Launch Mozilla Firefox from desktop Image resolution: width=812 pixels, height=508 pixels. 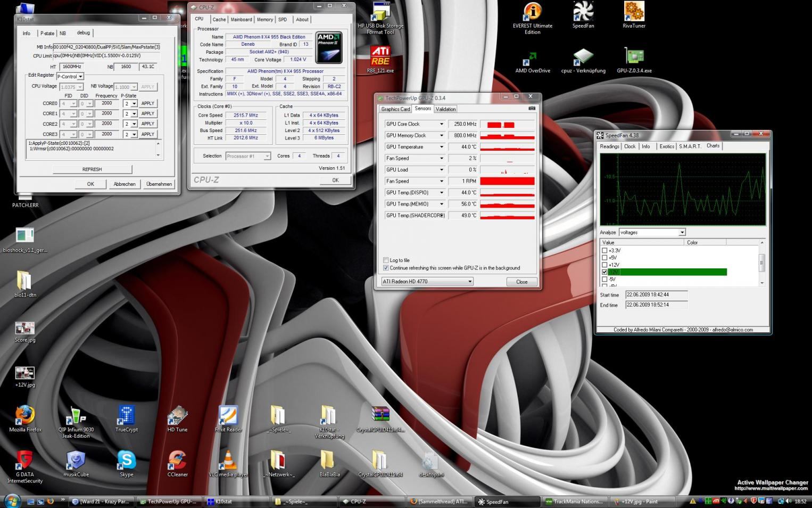coord(25,419)
